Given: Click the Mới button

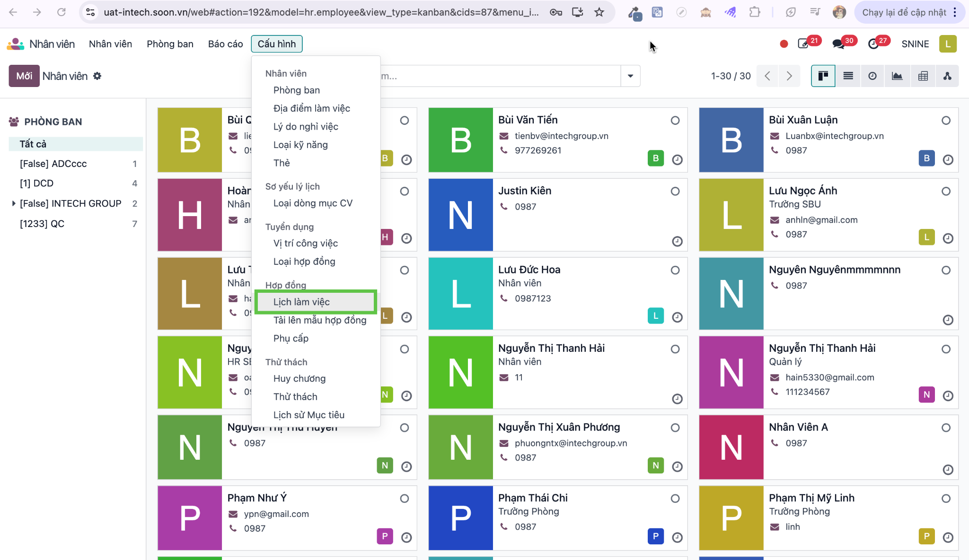Looking at the screenshot, I should pyautogui.click(x=24, y=76).
